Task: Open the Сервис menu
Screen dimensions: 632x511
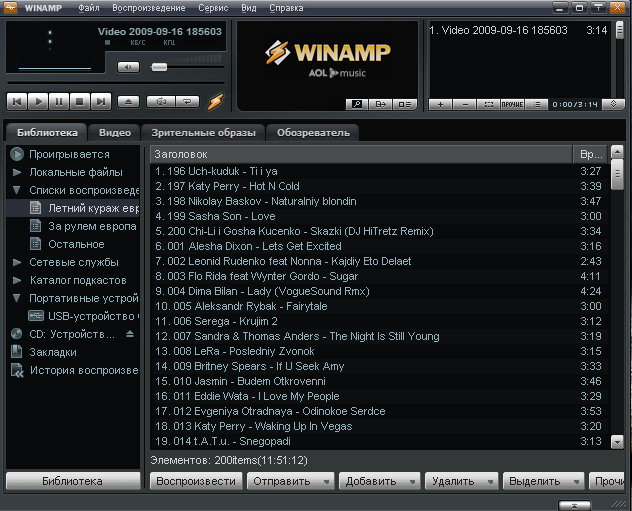Action: coord(213,8)
